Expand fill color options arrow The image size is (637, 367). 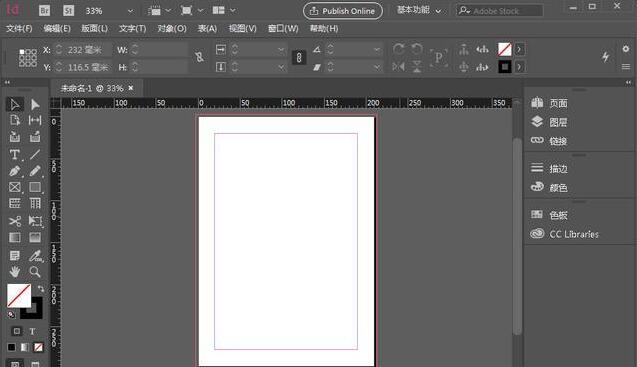pos(519,50)
